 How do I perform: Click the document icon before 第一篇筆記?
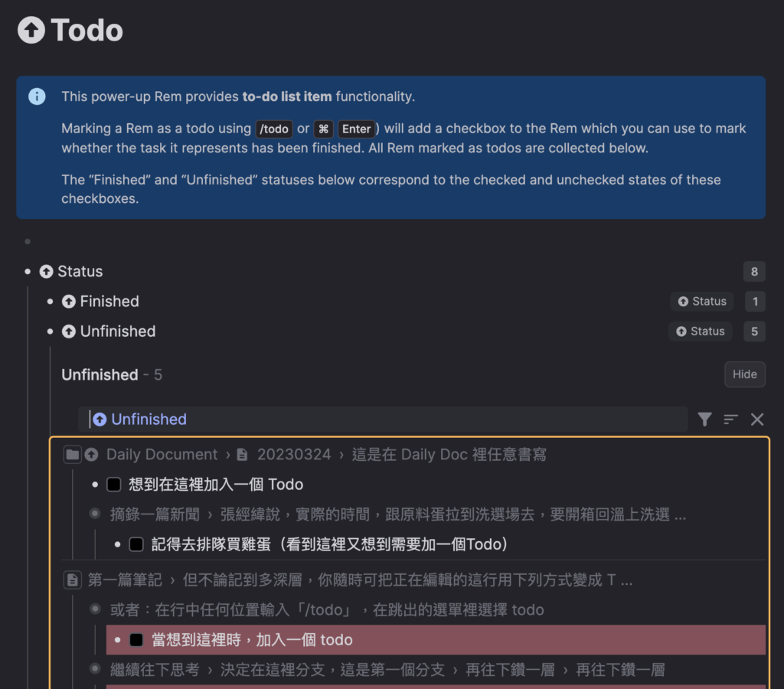point(72,580)
